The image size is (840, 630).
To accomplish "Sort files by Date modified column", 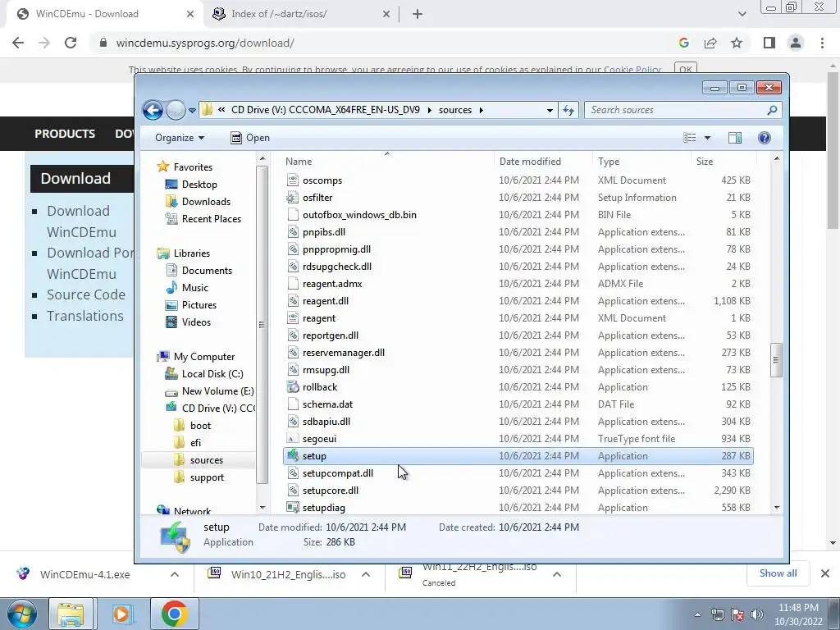I will tap(530, 162).
